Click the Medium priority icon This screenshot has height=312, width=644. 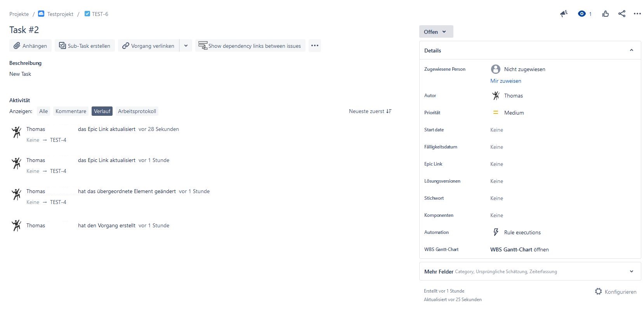coord(496,112)
